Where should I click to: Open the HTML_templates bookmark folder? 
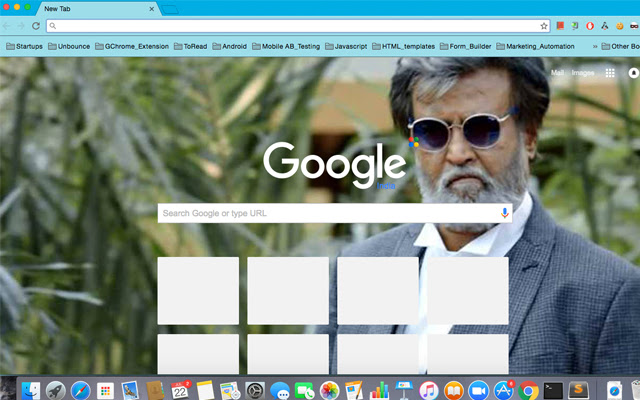tap(404, 47)
